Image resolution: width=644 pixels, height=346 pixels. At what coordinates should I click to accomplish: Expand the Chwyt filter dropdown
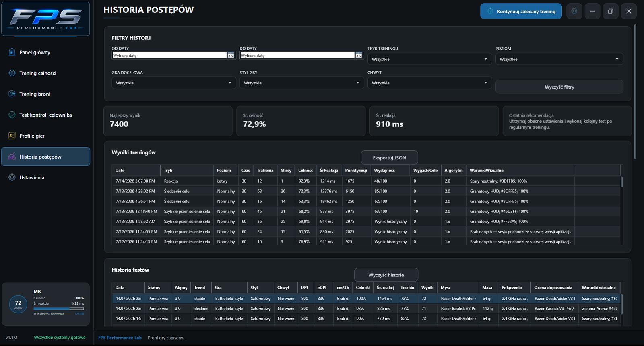tap(429, 83)
